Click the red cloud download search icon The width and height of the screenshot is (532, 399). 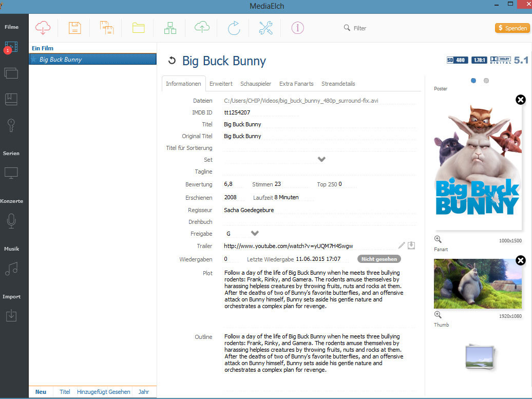43,28
